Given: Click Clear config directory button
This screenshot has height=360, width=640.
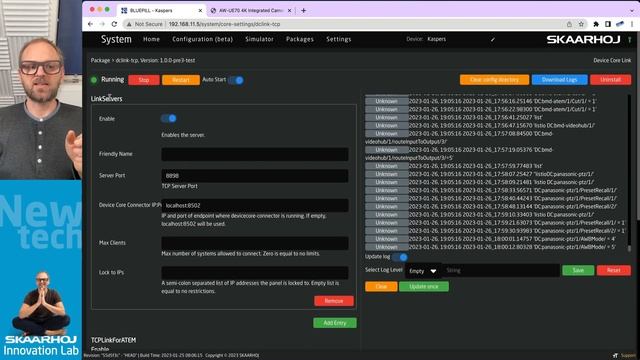Looking at the screenshot, I should coord(494,80).
